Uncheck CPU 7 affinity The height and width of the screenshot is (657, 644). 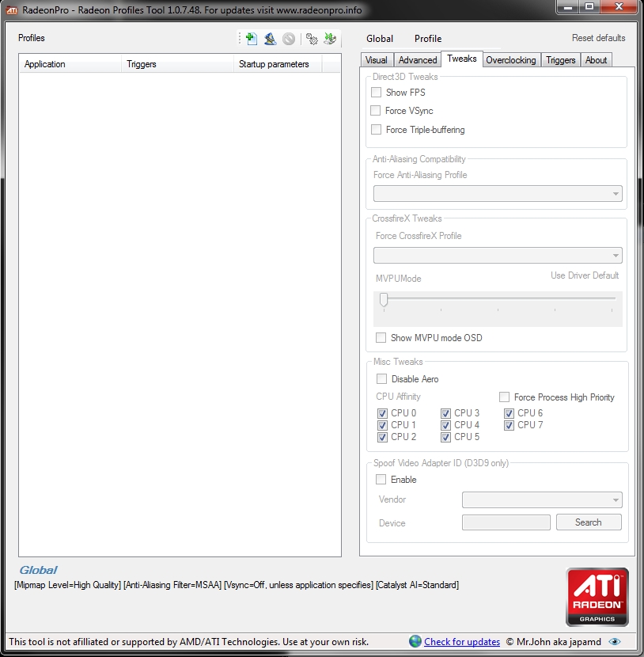(x=509, y=425)
